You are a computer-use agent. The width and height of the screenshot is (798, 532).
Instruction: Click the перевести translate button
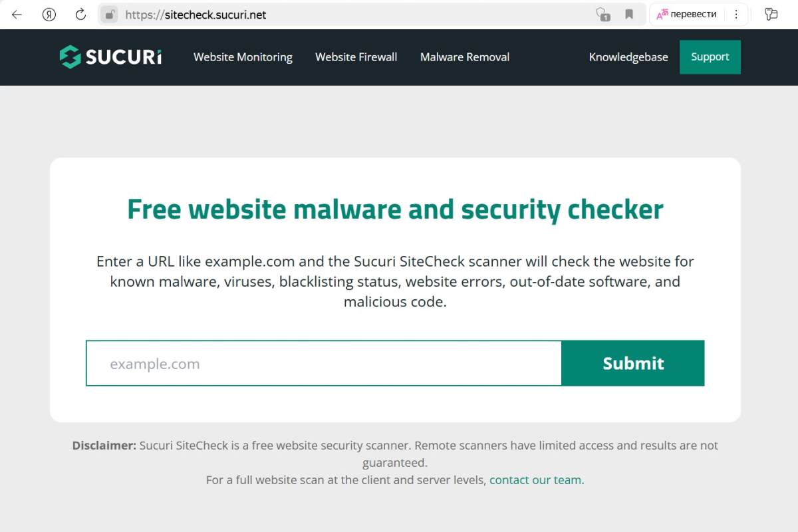click(x=687, y=14)
